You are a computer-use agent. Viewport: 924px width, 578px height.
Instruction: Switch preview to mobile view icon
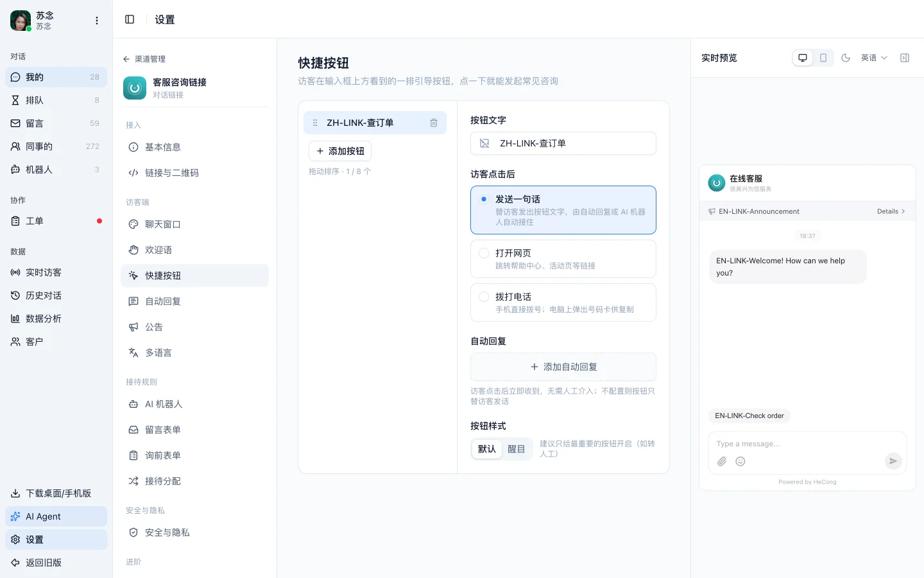point(823,58)
